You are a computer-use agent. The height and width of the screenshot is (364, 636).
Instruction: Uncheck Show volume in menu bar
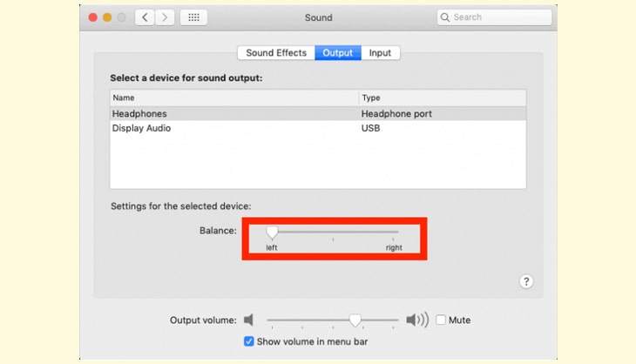(249, 341)
